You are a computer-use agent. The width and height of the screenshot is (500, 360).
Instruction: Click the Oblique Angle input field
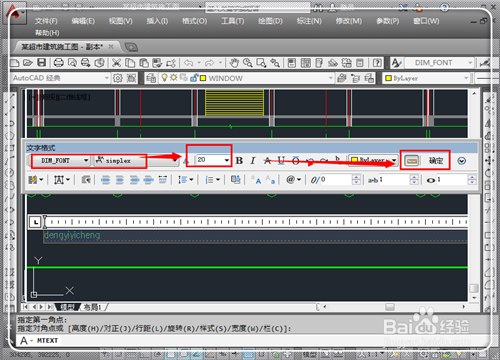[x=336, y=180]
